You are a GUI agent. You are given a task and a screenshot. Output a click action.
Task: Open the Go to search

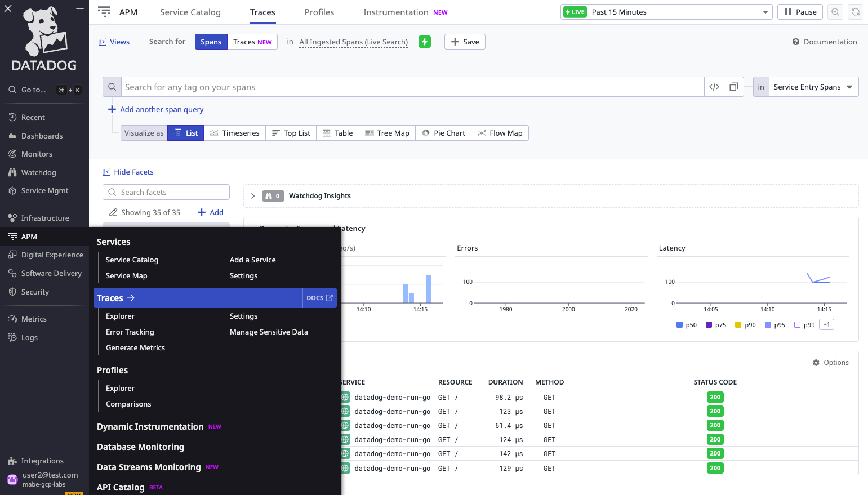coord(44,90)
